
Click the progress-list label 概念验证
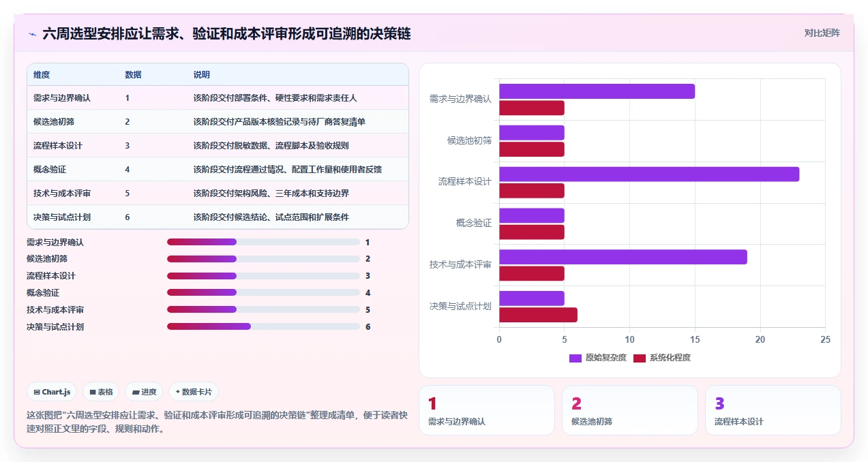43,292
